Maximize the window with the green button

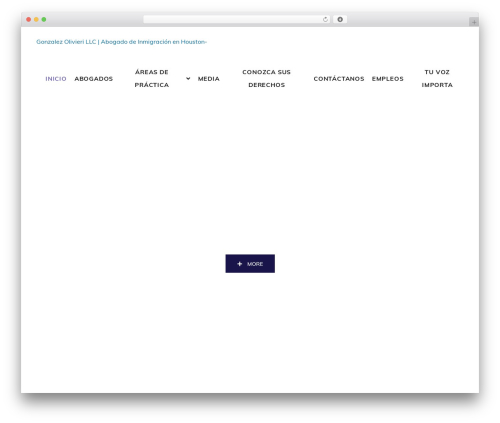pyautogui.click(x=44, y=19)
